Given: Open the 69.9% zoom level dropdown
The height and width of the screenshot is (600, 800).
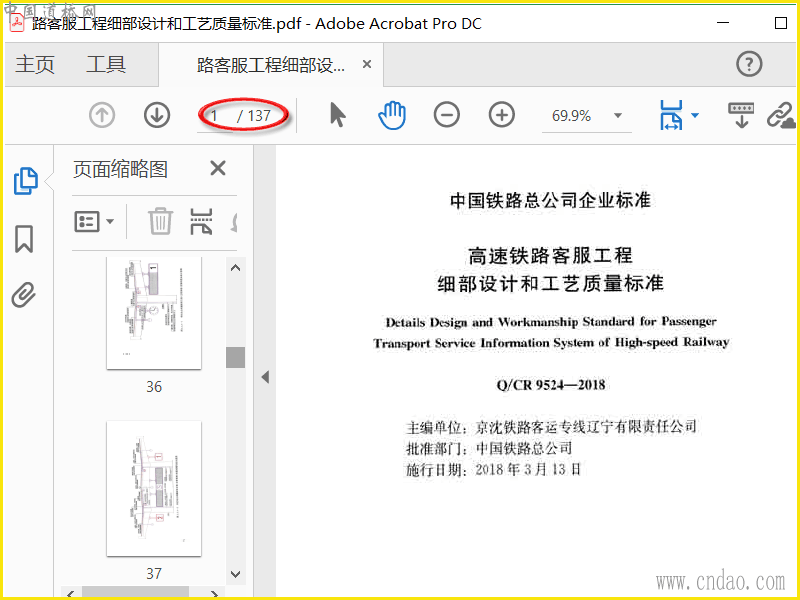Looking at the screenshot, I should (617, 115).
